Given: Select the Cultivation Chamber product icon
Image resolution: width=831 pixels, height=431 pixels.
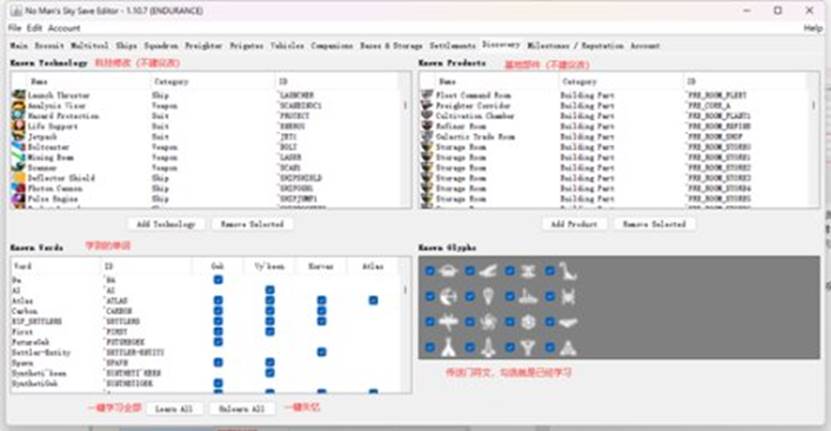Looking at the screenshot, I should coord(427,116).
